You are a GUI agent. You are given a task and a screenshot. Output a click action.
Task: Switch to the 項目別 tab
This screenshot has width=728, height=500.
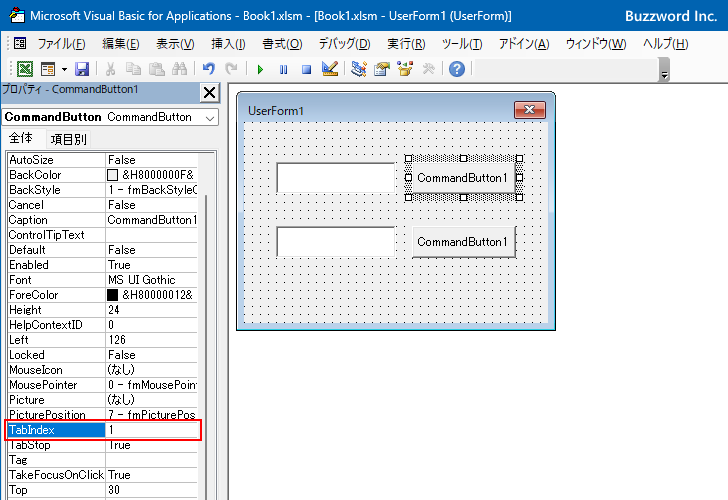point(69,139)
